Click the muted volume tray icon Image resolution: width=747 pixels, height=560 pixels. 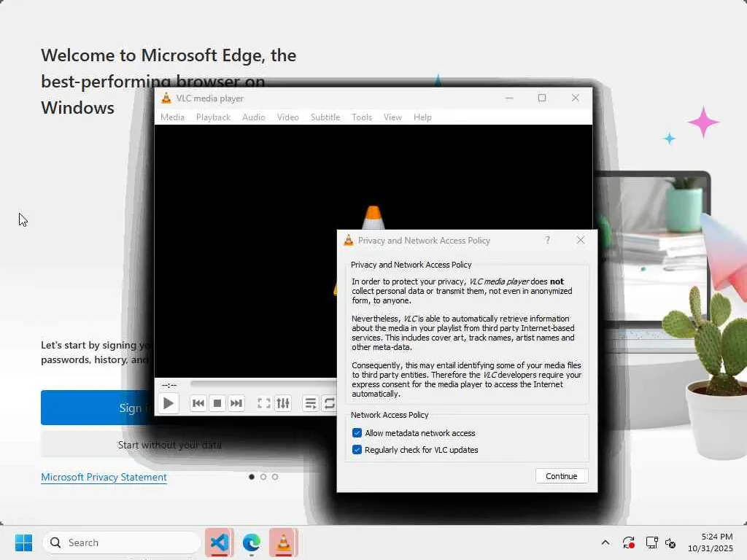pyautogui.click(x=670, y=542)
